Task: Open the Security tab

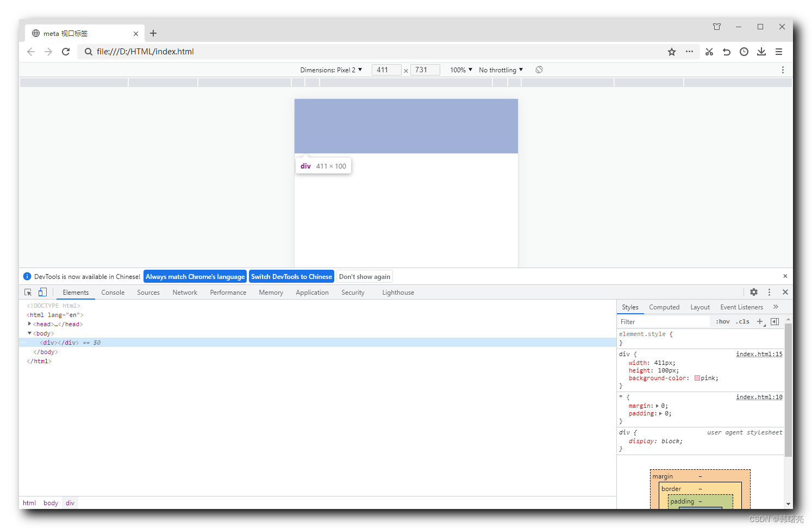Action: [353, 292]
